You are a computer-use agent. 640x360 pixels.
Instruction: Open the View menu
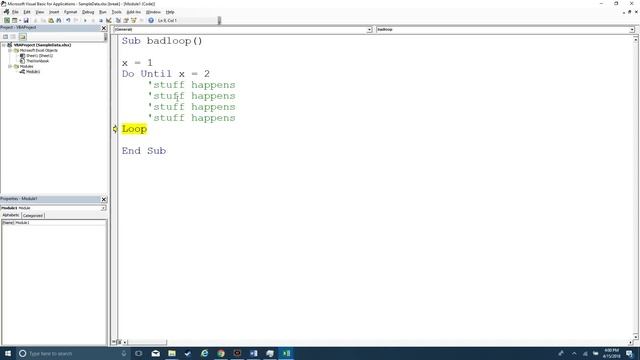tap(40, 12)
